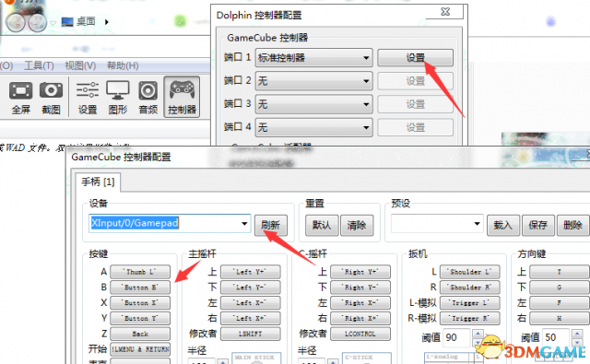Screen dimensions: 590x364
Task: Click C-stick modifier 'LCONTROL' button
Action: click(x=360, y=334)
